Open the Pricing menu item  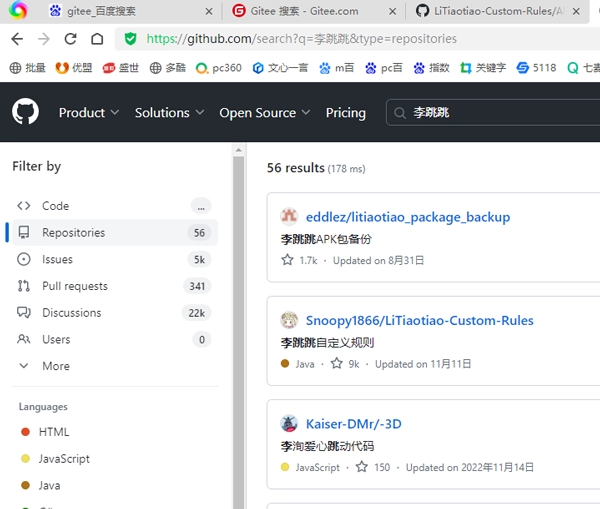point(345,113)
